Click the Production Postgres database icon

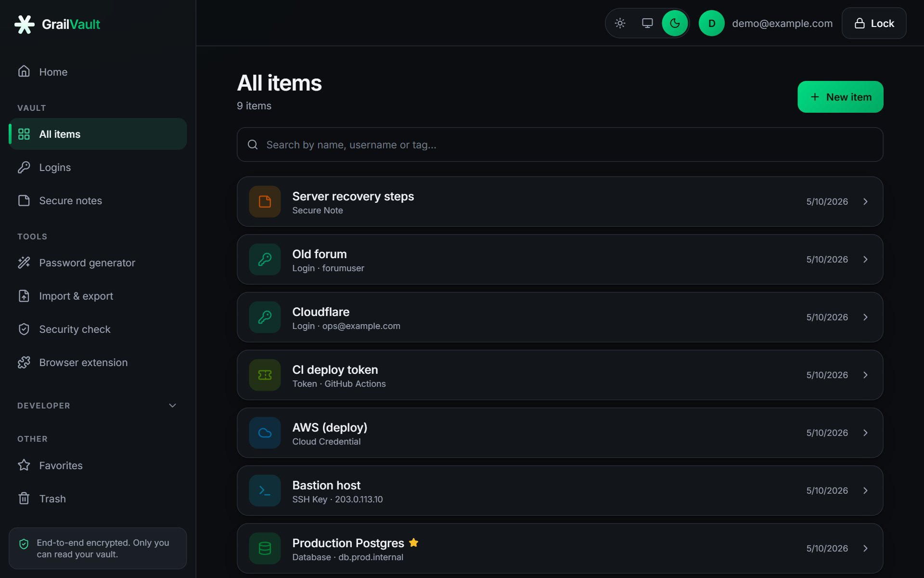[265, 548]
